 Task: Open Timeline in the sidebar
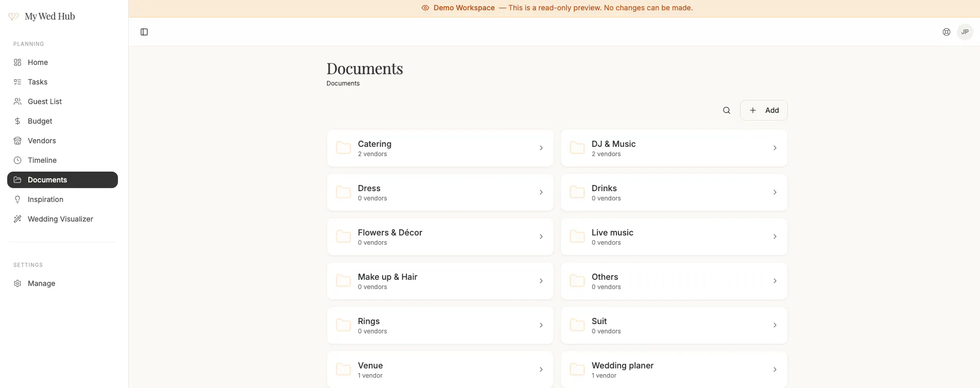point(62,160)
